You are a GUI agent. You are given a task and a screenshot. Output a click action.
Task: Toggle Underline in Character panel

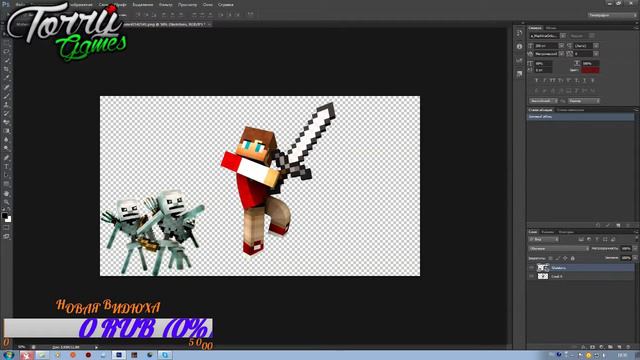pyautogui.click(x=584, y=80)
